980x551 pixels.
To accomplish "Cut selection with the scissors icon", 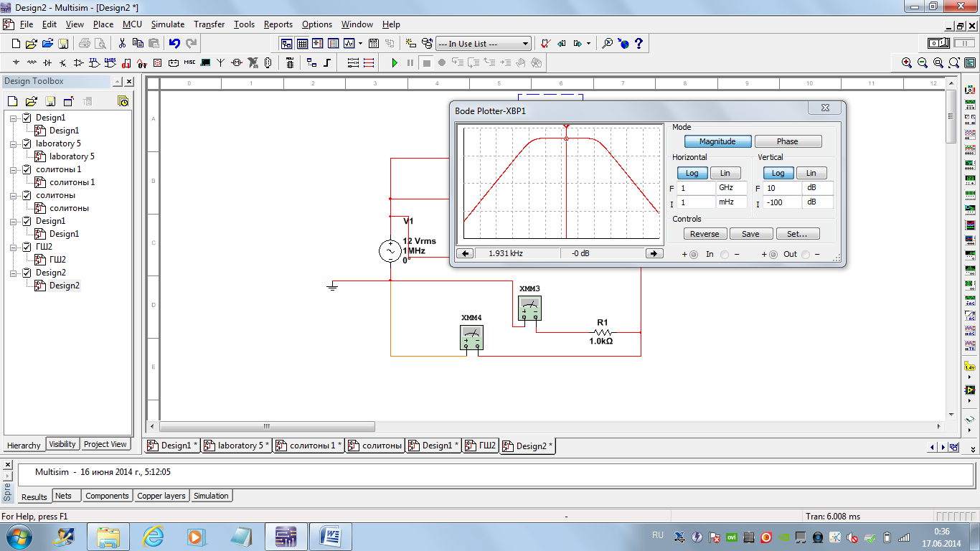I will 122,44.
